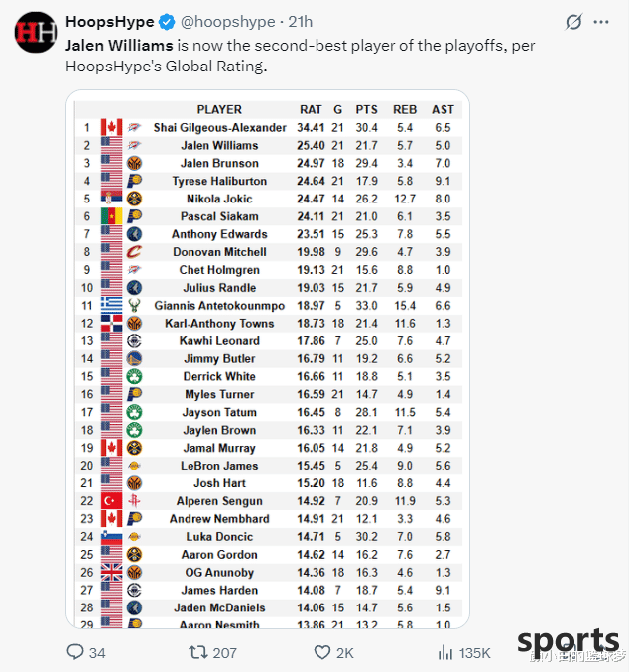Open replies via the comment bubble icon

click(x=75, y=652)
